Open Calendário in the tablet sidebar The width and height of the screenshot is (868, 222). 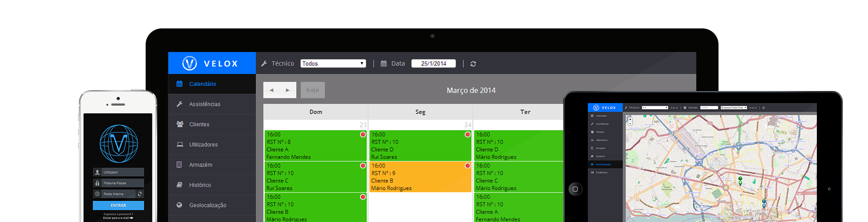605,116
